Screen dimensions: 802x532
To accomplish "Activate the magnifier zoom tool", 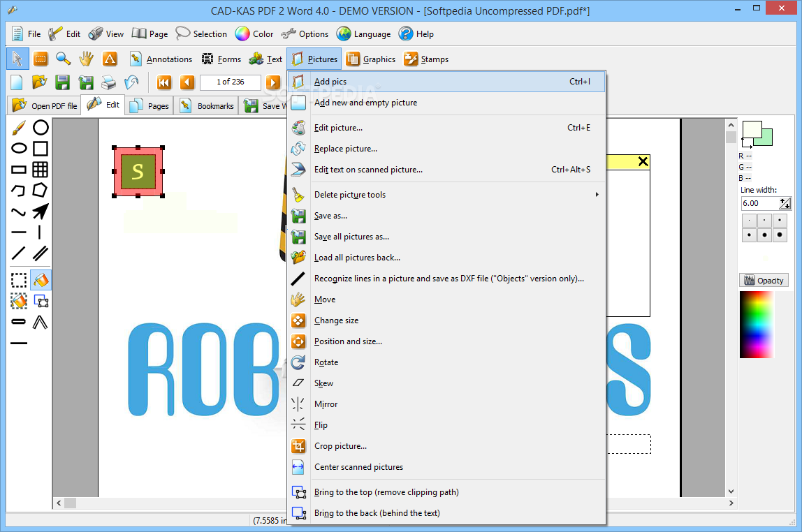I will 64,59.
